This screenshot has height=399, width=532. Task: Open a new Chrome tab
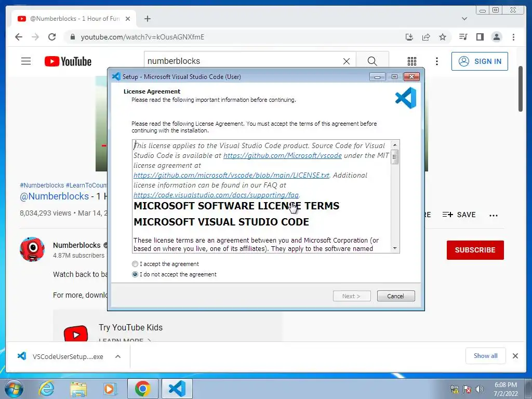click(147, 19)
